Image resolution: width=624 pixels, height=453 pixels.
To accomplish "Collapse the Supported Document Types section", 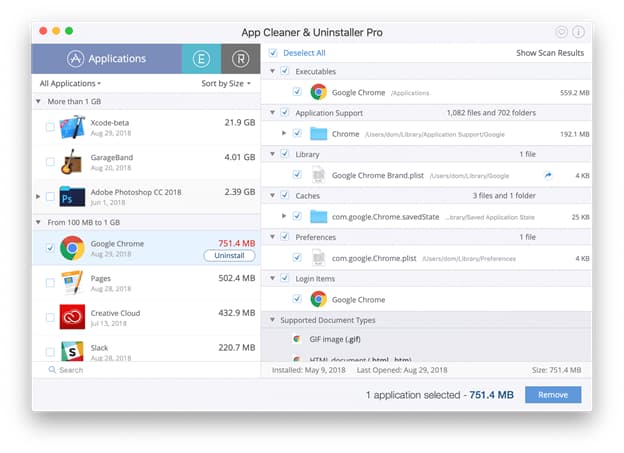I will coord(273,320).
